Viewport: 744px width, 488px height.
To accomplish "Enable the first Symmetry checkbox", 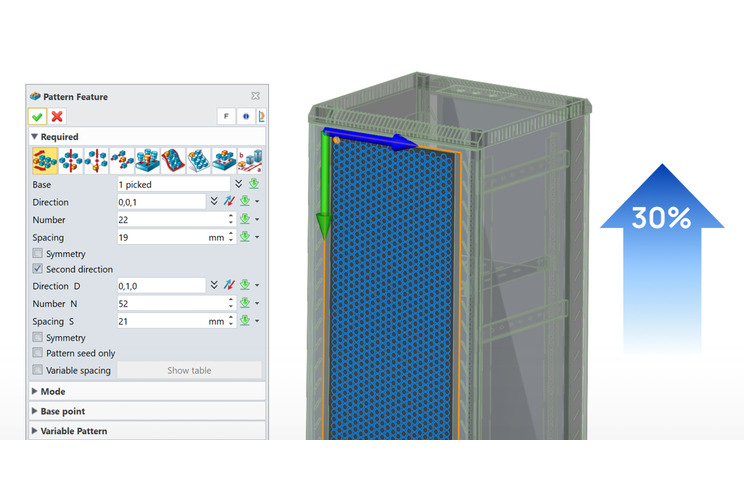I will click(38, 254).
